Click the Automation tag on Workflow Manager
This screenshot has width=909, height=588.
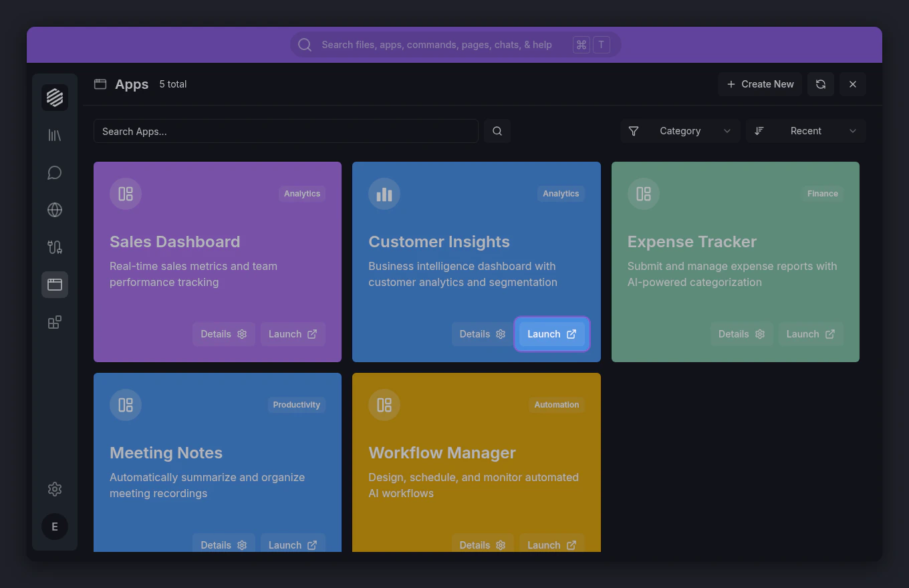557,405
